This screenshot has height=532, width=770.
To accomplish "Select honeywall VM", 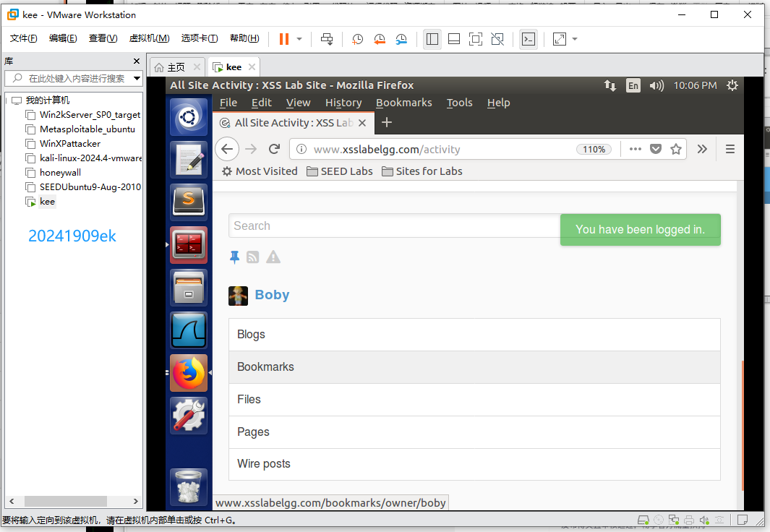I will coord(60,173).
